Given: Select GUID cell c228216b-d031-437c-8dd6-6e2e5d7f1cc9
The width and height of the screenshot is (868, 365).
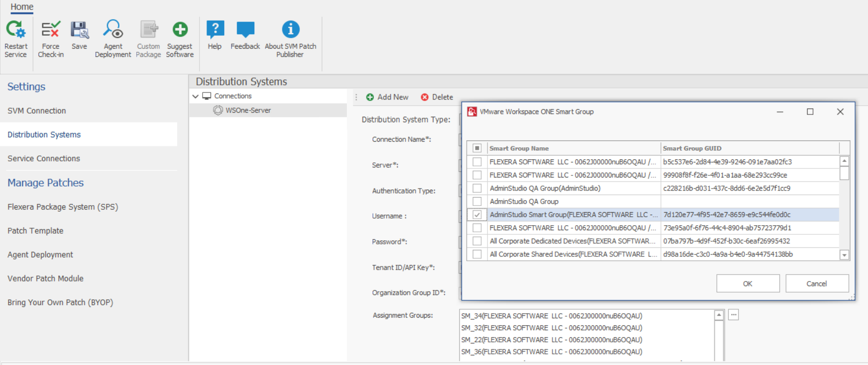Looking at the screenshot, I should 750,188.
